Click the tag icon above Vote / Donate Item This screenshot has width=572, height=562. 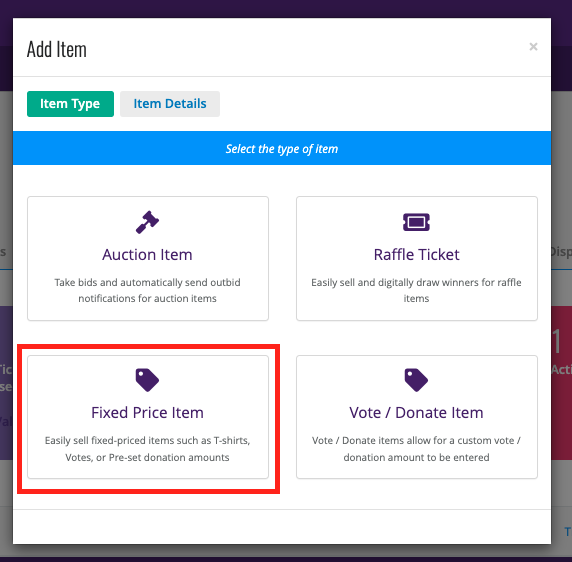(416, 380)
